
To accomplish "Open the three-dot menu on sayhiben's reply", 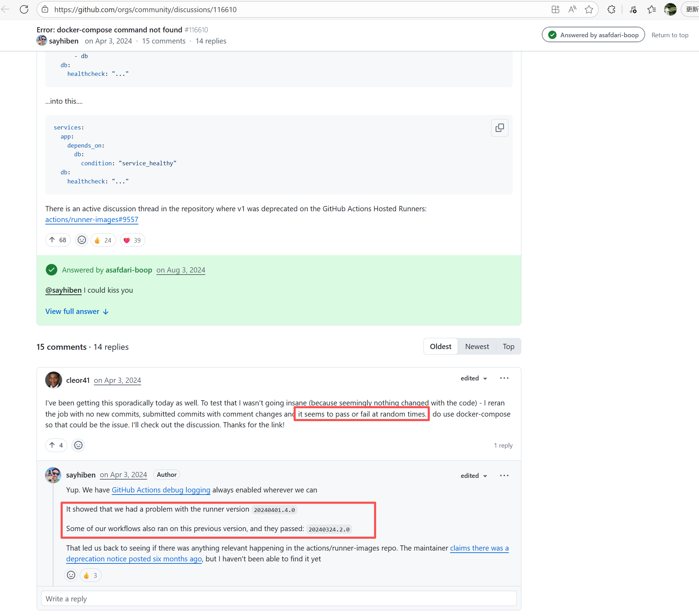I will click(x=504, y=476).
